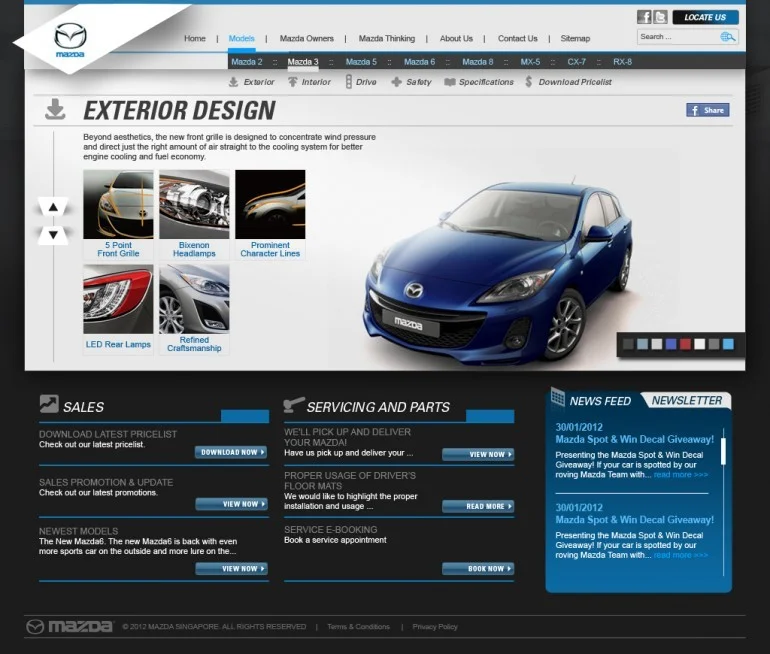The height and width of the screenshot is (654, 770).
Task: Click View Now under Newest Models
Action: [x=231, y=569]
